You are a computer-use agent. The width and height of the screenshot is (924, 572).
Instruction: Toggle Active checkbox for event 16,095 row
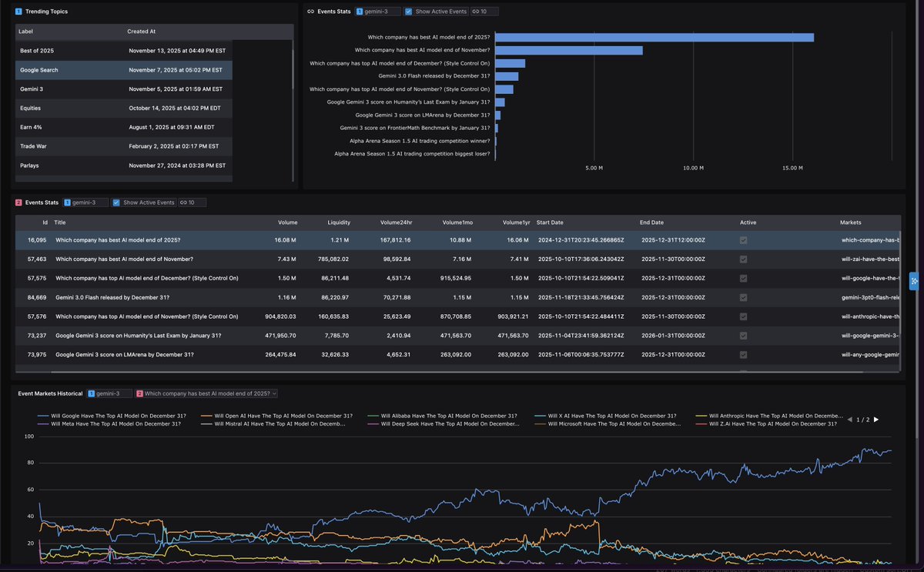[743, 240]
